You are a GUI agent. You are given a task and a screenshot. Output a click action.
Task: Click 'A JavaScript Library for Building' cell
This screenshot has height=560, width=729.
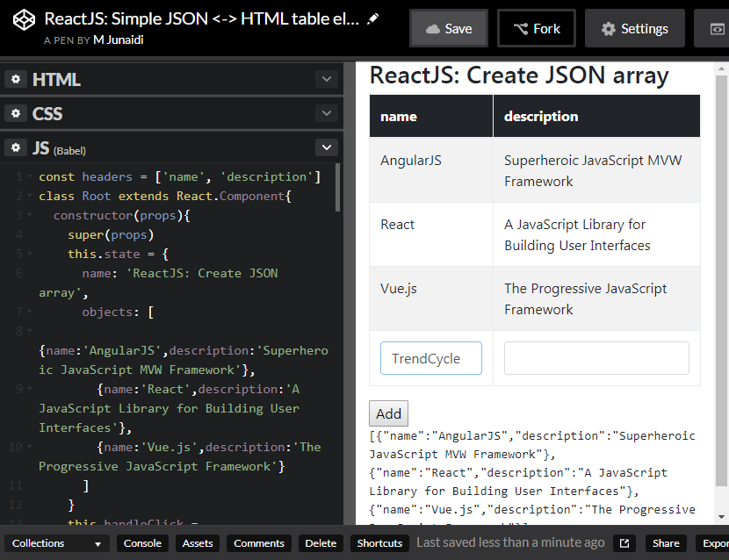[596, 234]
